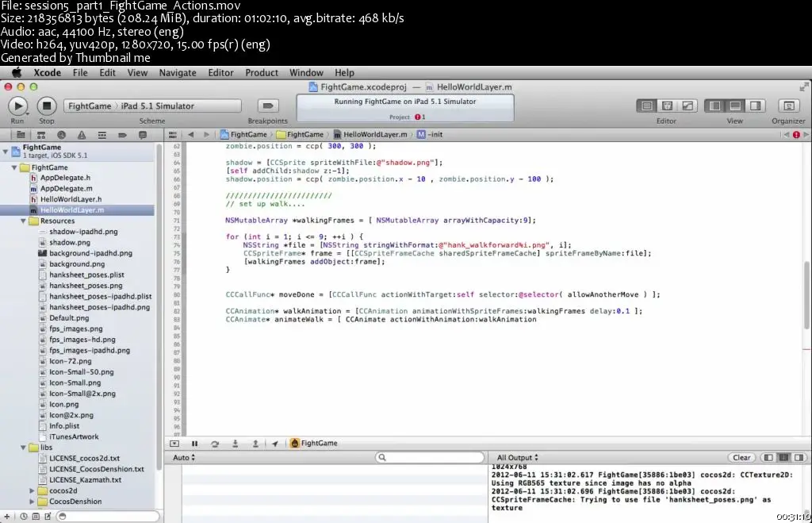This screenshot has height=523, width=812.
Task: Collapse the libs folder
Action: 23,448
